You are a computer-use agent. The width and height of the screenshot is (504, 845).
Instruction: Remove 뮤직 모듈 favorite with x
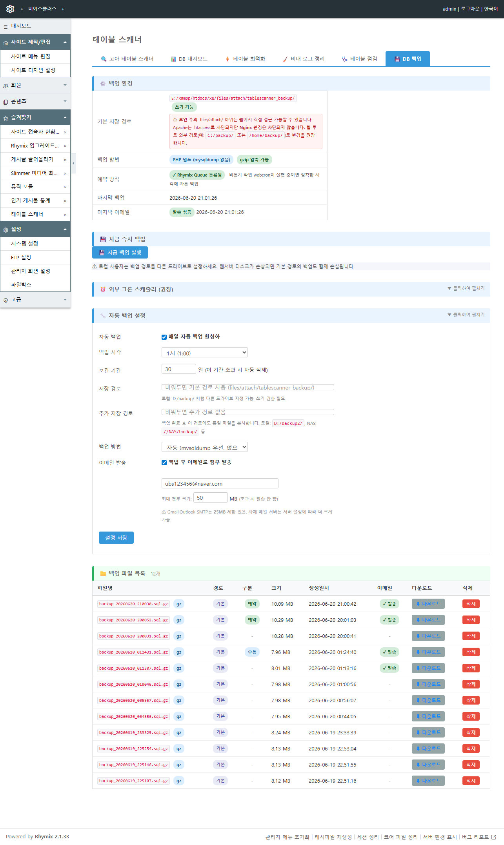click(65, 187)
